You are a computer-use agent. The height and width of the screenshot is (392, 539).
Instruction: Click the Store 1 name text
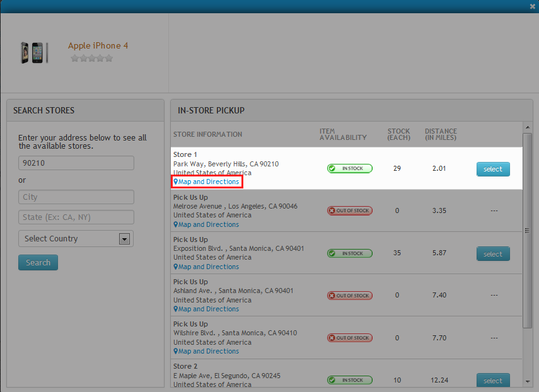pos(185,154)
